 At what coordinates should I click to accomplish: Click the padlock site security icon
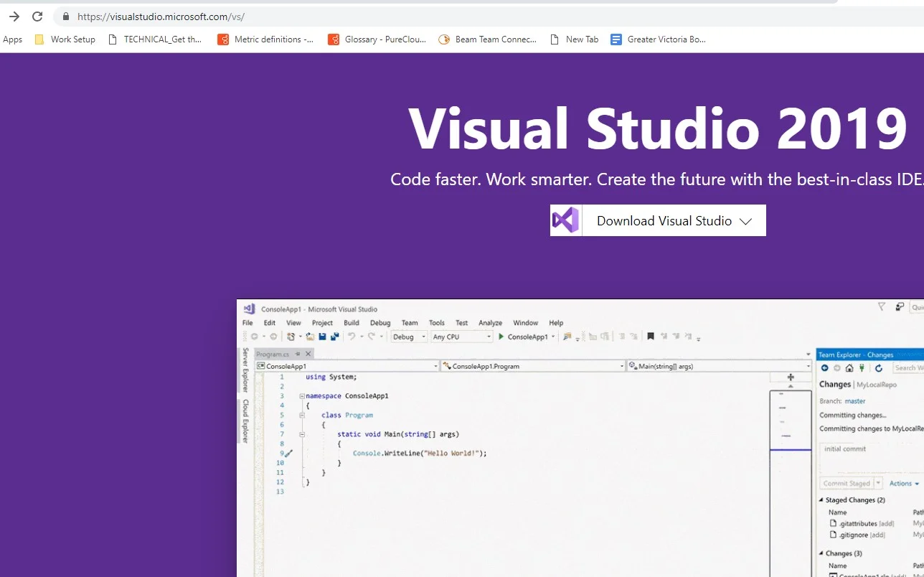pos(65,17)
